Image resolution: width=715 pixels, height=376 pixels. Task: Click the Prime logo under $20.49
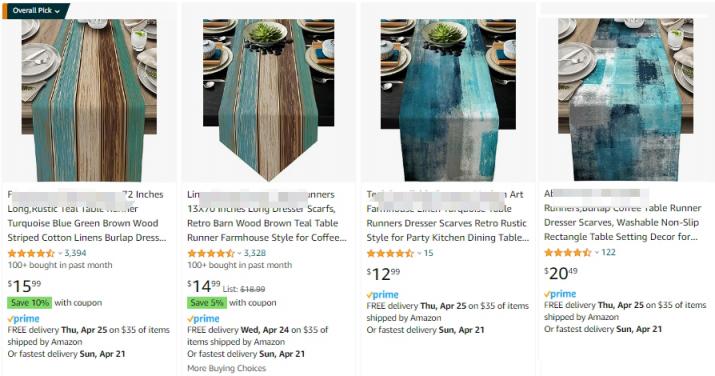pyautogui.click(x=560, y=294)
